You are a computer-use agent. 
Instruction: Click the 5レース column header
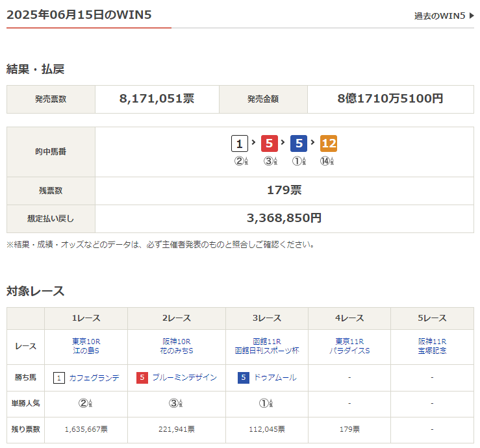click(x=432, y=318)
